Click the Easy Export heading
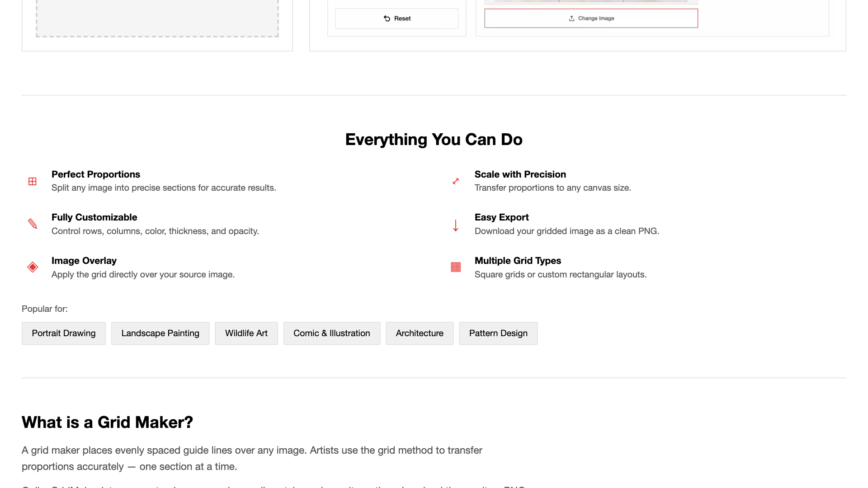Image resolution: width=868 pixels, height=488 pixels. pyautogui.click(x=501, y=217)
